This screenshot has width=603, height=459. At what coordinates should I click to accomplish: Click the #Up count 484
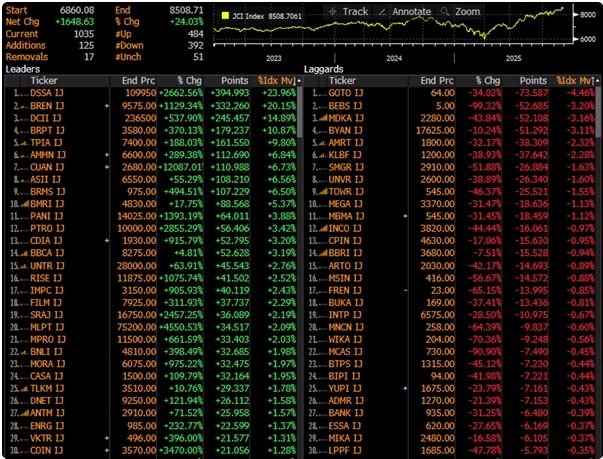(x=195, y=34)
